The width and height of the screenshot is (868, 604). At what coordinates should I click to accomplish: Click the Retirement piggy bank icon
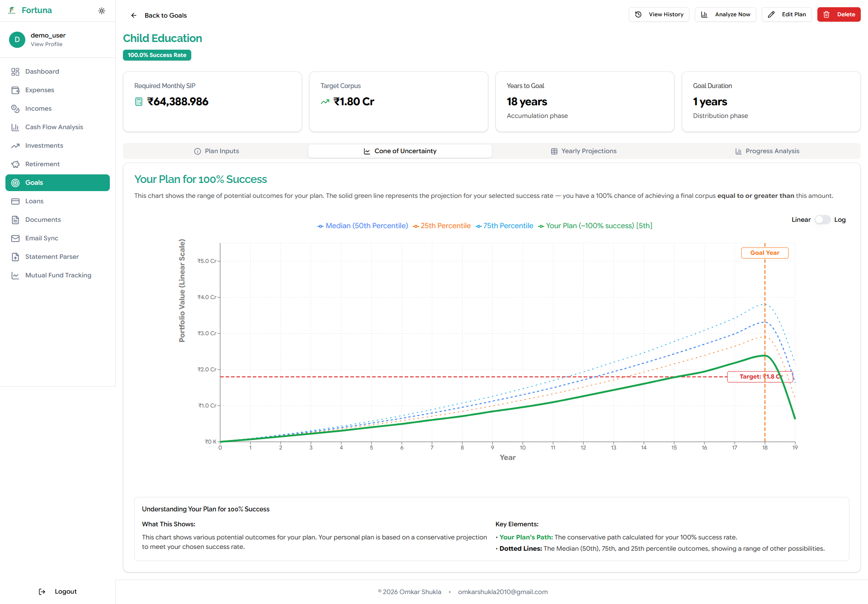tap(15, 164)
